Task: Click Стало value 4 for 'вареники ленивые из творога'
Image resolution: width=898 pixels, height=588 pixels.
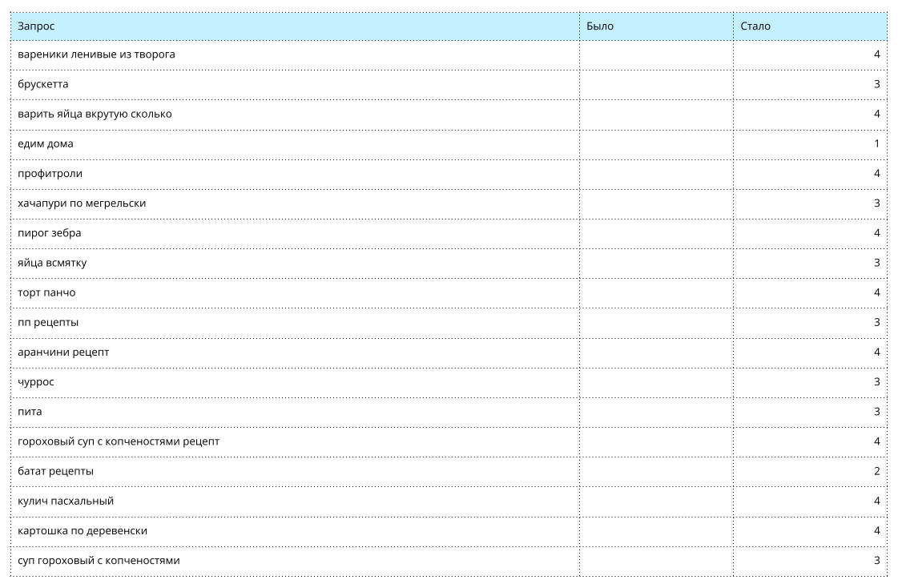Action: [877, 54]
